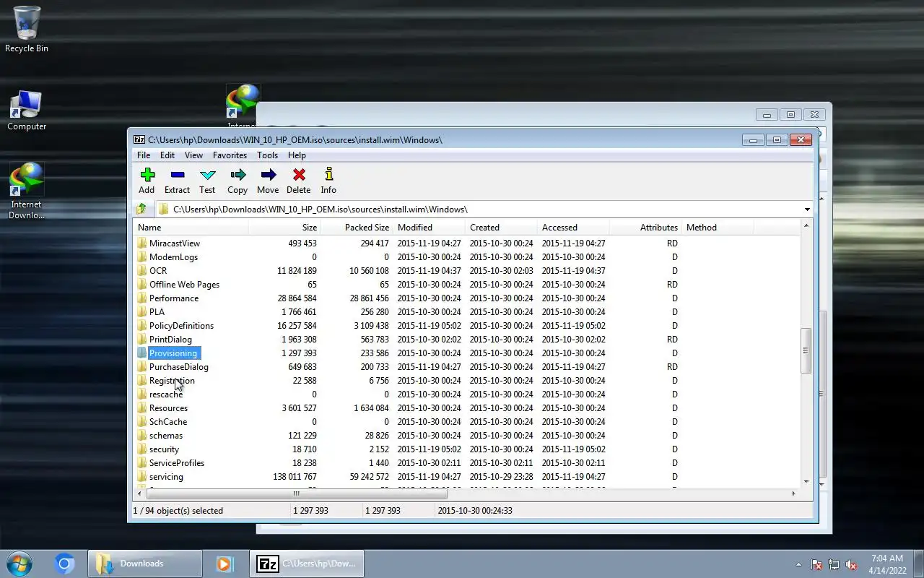
Task: Select the schemas folder name
Action: click(166, 436)
